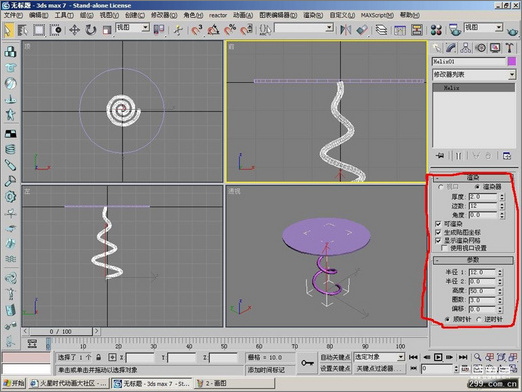Open the render type 视图 dropdown

483,28
